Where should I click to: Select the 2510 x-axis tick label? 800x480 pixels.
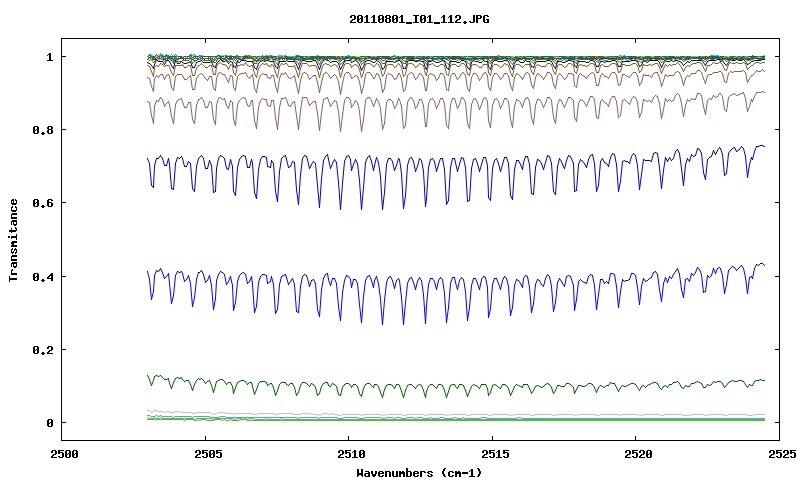(x=352, y=454)
